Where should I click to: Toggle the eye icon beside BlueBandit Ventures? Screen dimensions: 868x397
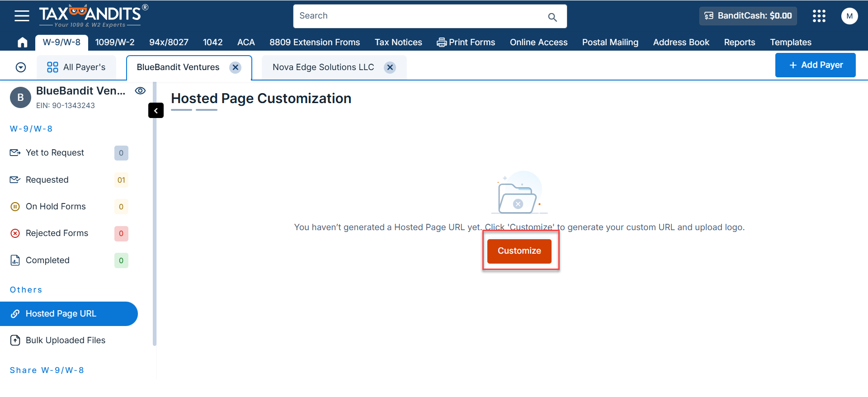coord(140,91)
